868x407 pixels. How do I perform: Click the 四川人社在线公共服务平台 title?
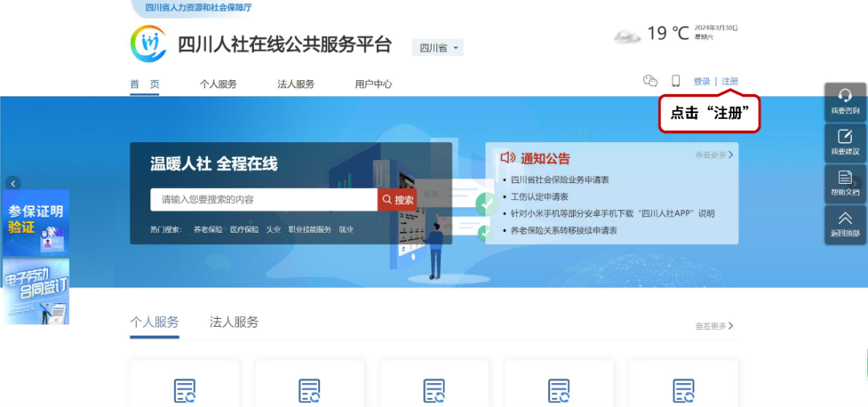(285, 44)
